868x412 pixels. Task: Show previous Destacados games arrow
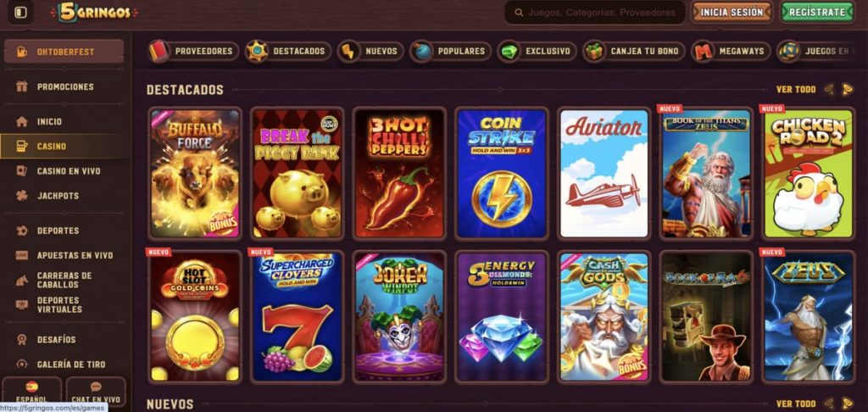tap(829, 89)
